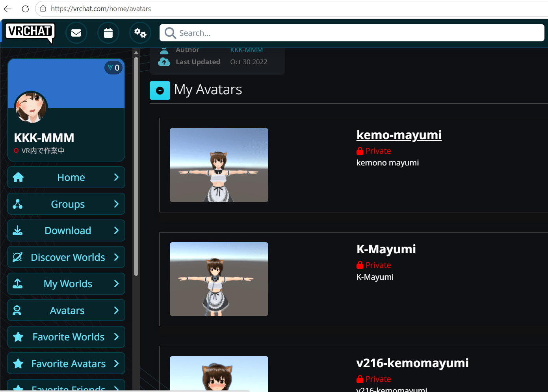Go to Home in sidebar

click(x=66, y=177)
